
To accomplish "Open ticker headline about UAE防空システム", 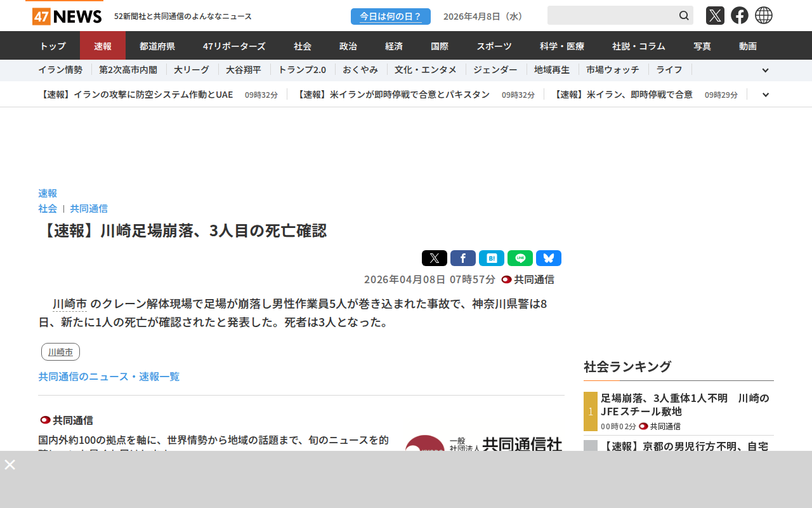I will click(136, 95).
